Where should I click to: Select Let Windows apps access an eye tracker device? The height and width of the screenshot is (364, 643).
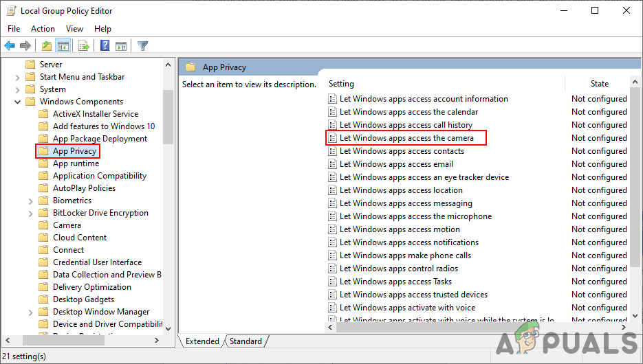point(424,177)
